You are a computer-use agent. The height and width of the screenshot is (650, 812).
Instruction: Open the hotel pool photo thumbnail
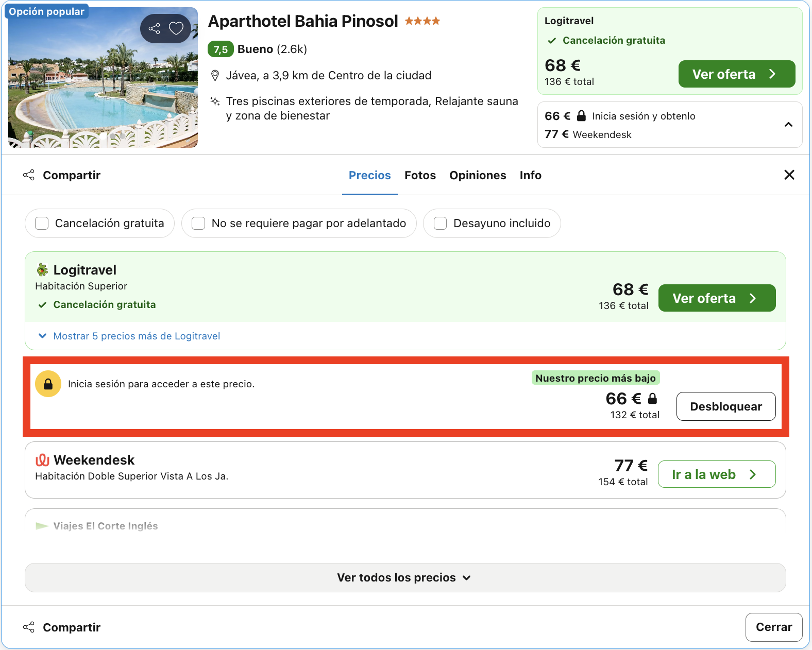(103, 78)
